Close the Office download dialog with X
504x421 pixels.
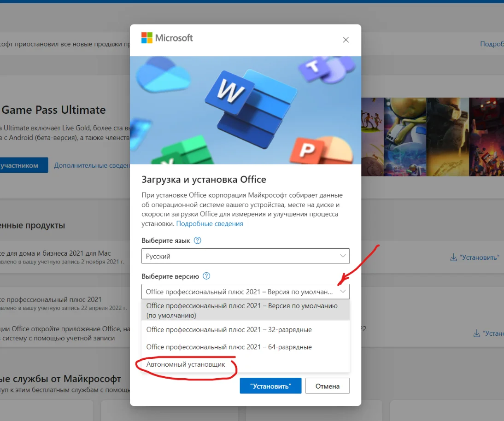coord(346,40)
